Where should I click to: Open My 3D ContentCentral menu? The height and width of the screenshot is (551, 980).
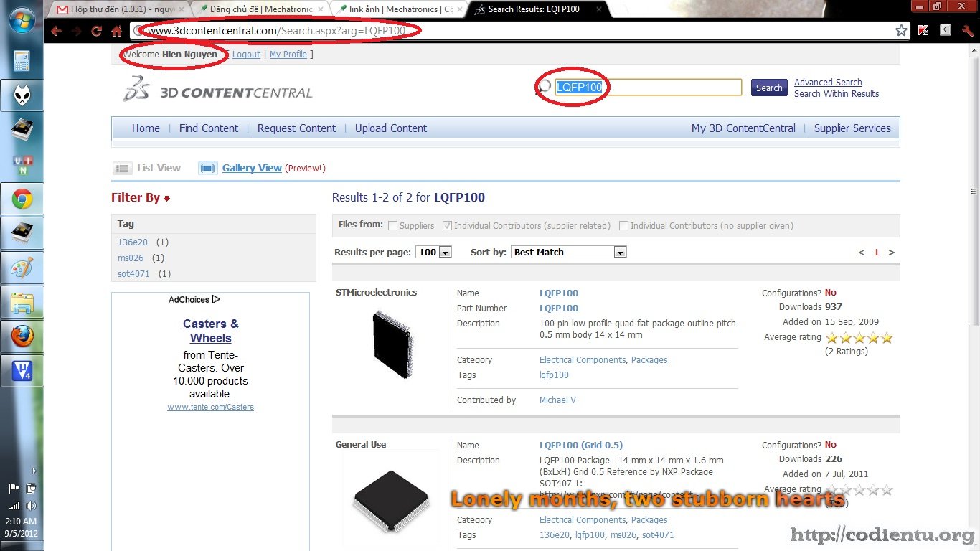pyautogui.click(x=743, y=128)
